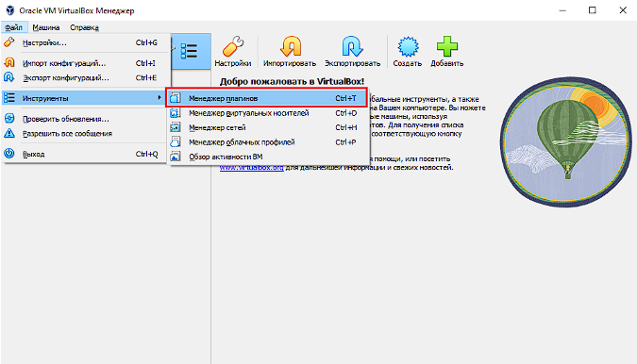The image size is (637, 364).
Task: Open the www.virtualbox.org link
Action: 251,168
